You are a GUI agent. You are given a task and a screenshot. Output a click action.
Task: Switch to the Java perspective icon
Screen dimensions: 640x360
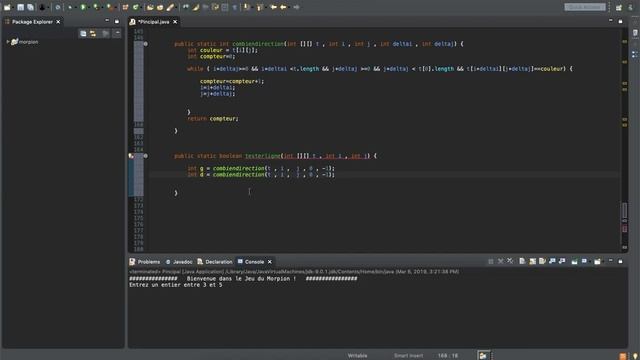(631, 7)
